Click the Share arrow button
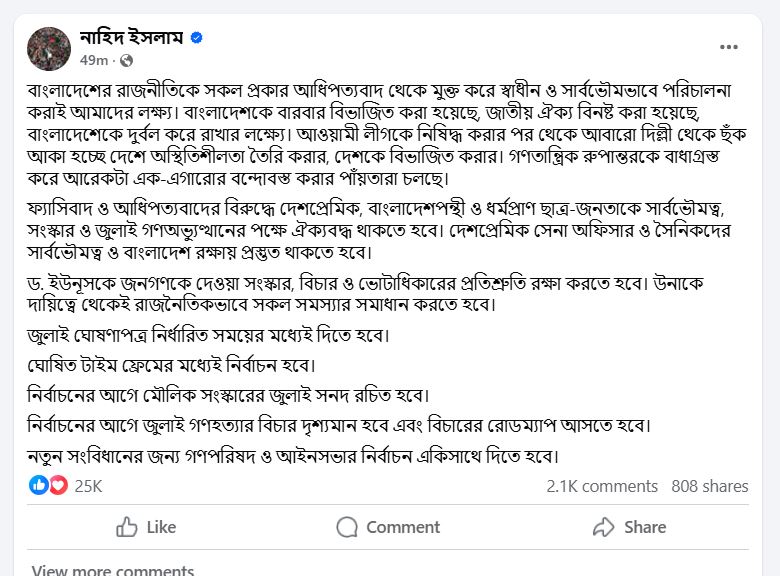 coord(629,527)
